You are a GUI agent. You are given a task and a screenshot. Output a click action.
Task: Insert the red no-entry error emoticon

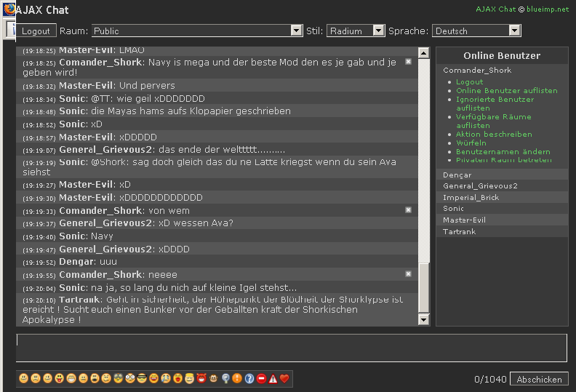261,378
